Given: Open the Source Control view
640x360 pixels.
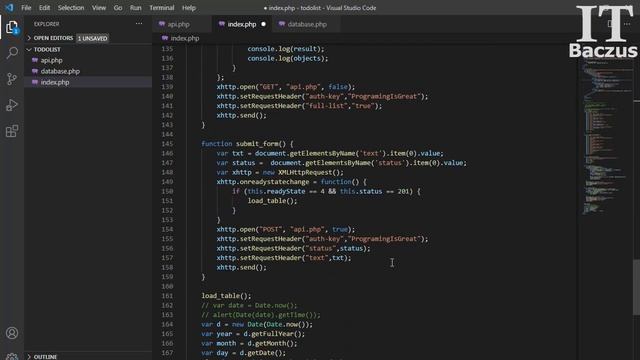Looking at the screenshot, I should tap(12, 79).
